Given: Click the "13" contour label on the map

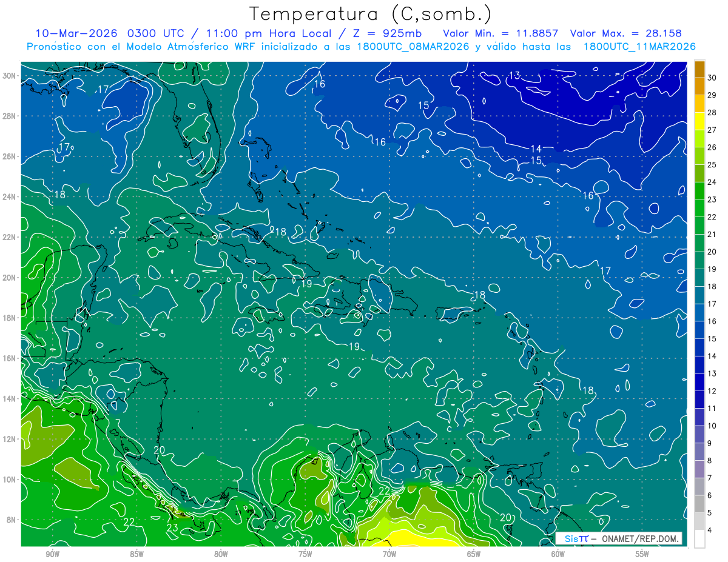Looking at the screenshot, I should click(x=514, y=76).
